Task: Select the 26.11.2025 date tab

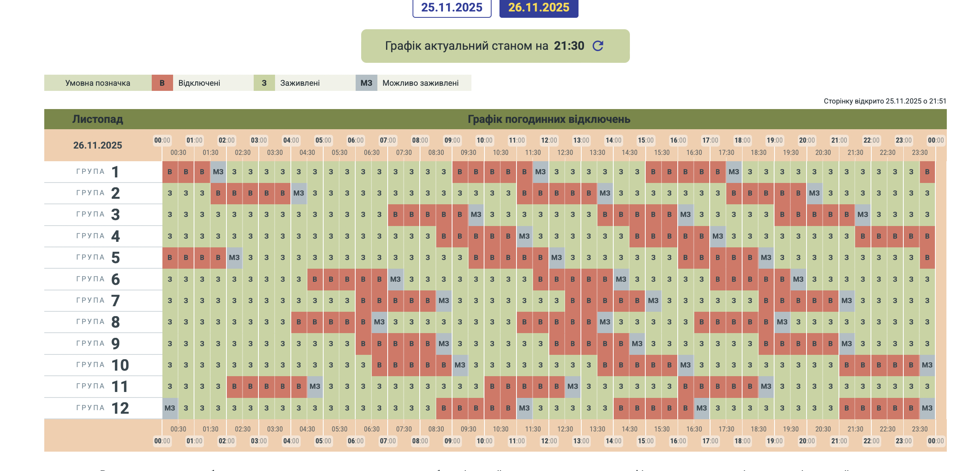Action: [539, 8]
